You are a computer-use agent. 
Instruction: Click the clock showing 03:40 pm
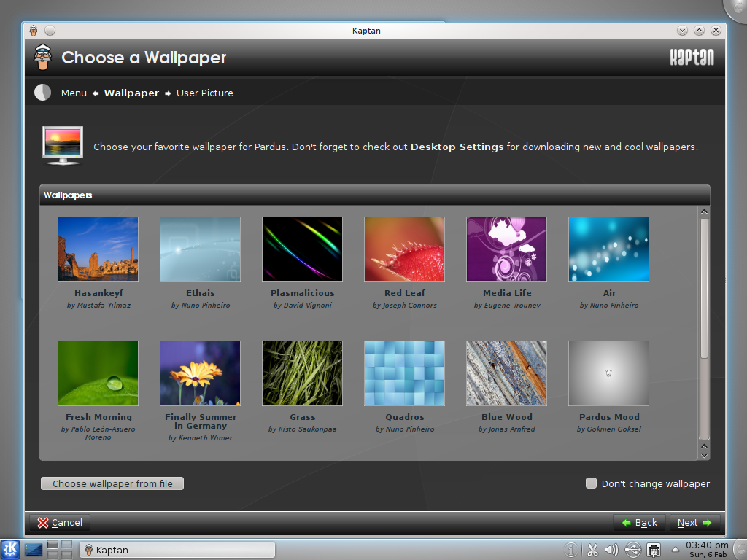[707, 549]
